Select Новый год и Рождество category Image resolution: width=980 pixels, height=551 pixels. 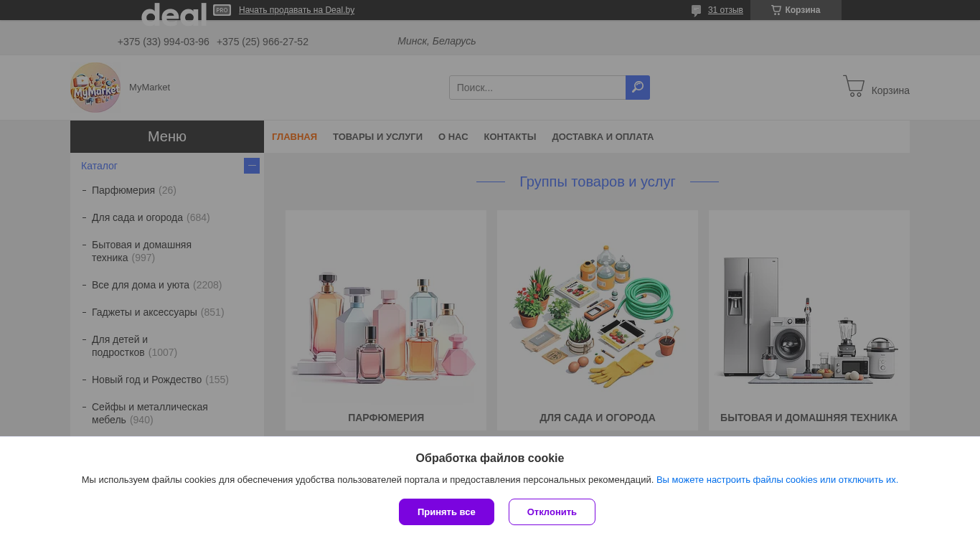[146, 380]
